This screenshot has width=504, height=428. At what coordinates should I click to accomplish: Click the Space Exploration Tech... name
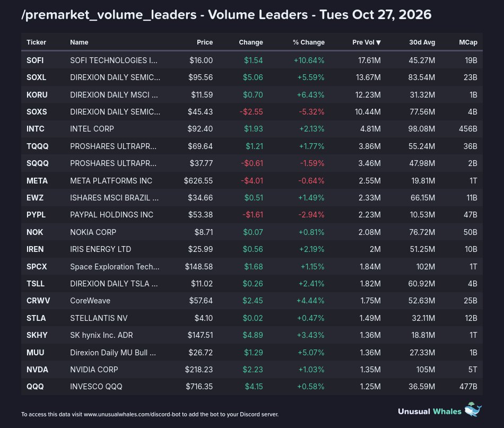(x=115, y=267)
